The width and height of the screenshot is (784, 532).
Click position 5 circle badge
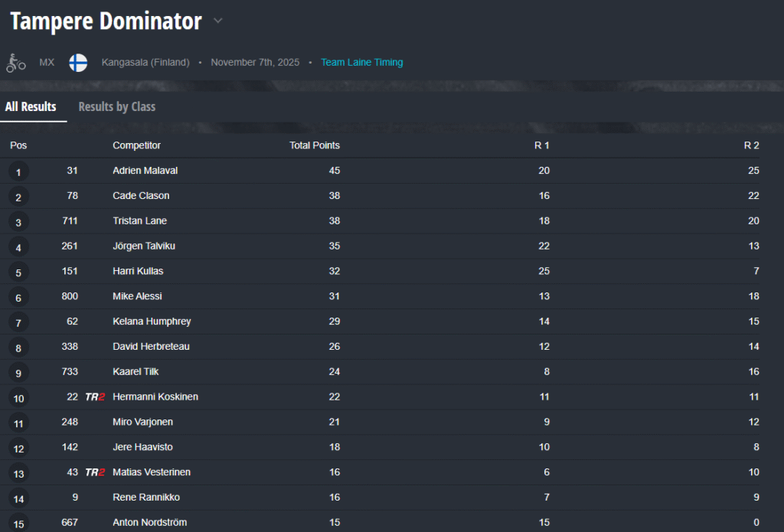click(x=18, y=272)
